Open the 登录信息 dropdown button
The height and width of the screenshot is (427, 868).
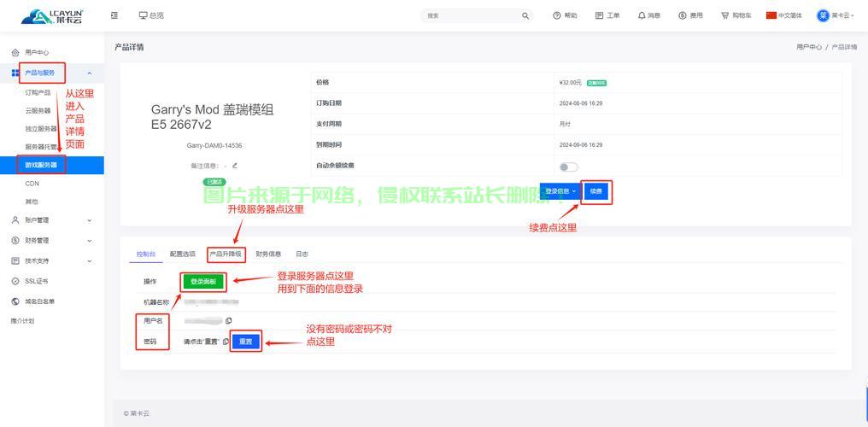tap(560, 190)
